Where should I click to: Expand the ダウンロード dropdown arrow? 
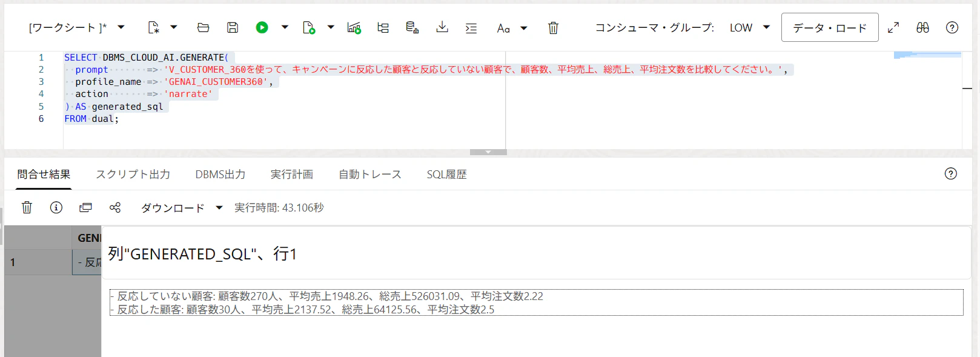[x=219, y=208]
